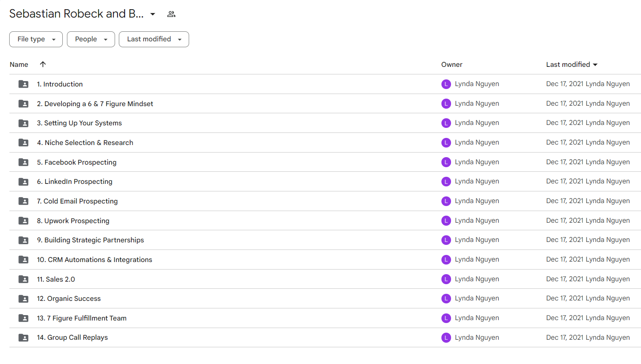Click modified date in 14. Group Call Replays row
This screenshot has height=364, width=641.
pyautogui.click(x=588, y=338)
